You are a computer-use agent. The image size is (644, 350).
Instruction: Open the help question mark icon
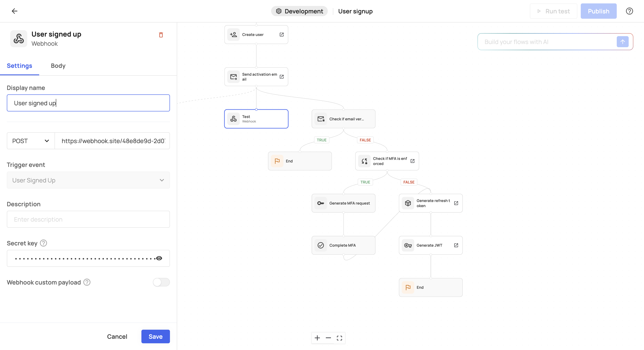pos(629,11)
